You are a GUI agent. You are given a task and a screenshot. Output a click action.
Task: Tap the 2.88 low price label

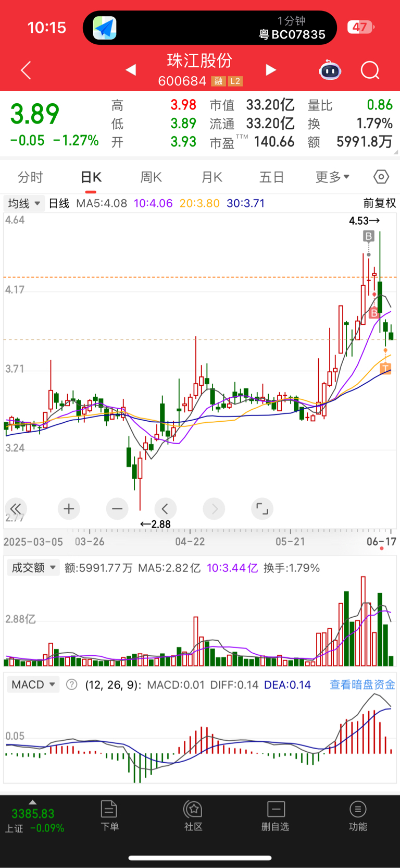coord(155,524)
